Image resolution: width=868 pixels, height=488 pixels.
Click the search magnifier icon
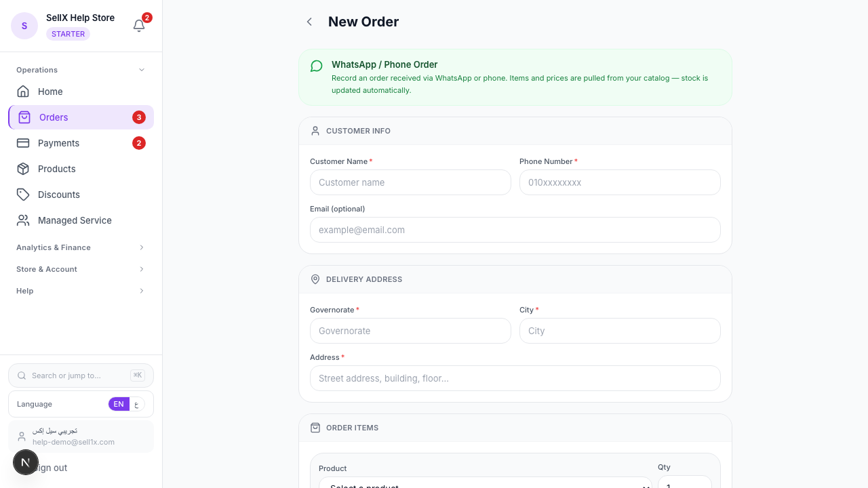pyautogui.click(x=22, y=375)
